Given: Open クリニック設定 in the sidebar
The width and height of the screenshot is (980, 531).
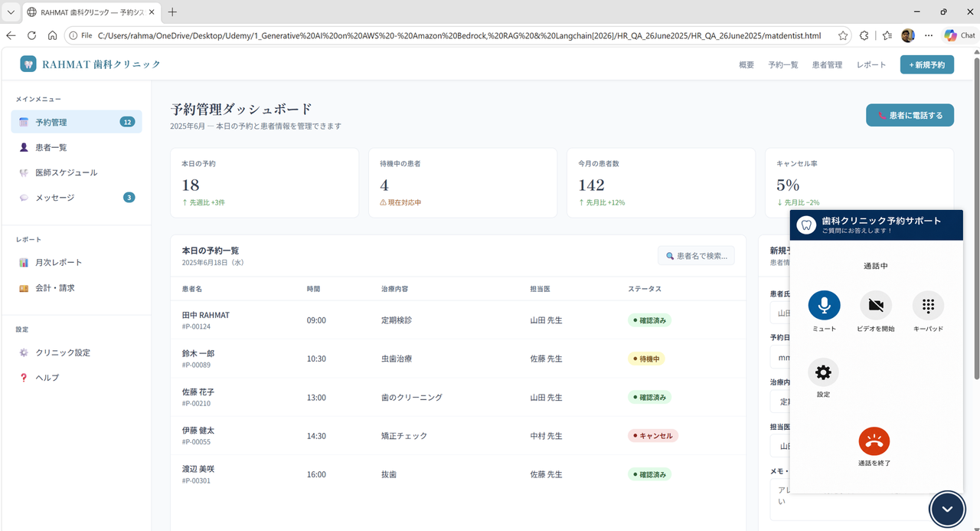Looking at the screenshot, I should click(x=77, y=352).
